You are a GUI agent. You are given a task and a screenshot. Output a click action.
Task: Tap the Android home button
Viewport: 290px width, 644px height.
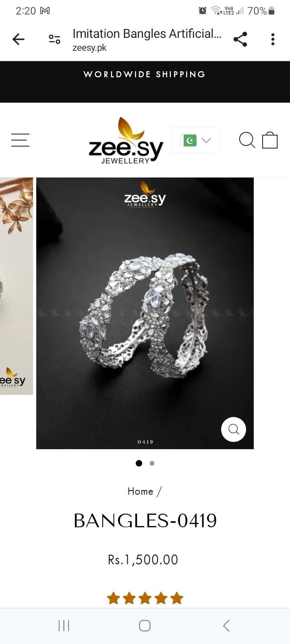tap(145, 625)
